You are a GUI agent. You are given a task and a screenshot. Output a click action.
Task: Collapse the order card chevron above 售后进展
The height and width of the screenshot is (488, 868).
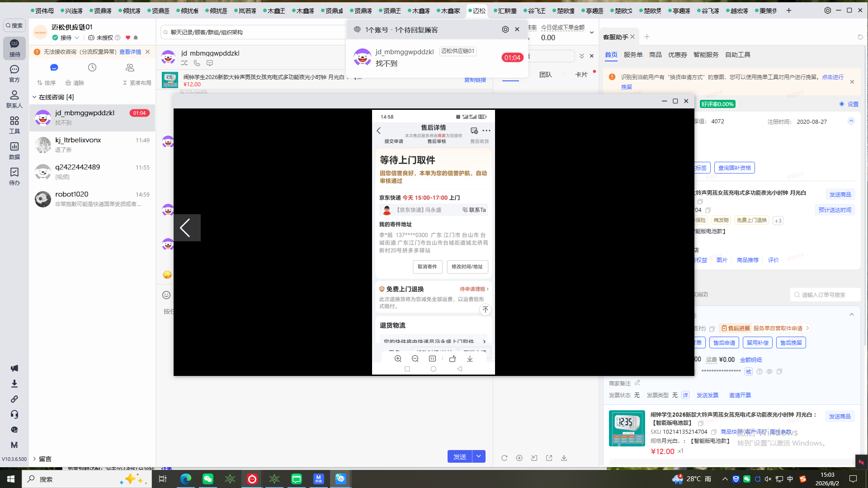[x=852, y=314]
